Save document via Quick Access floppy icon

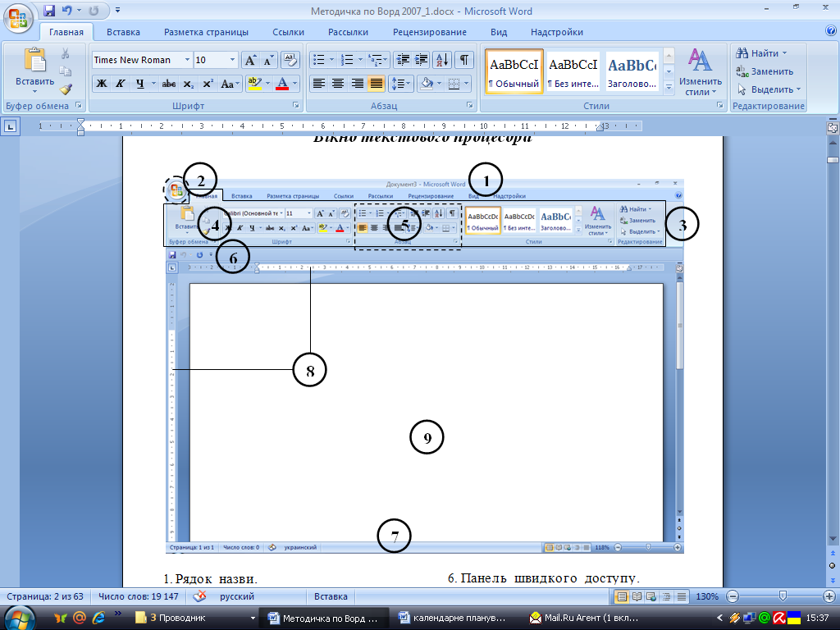click(49, 10)
